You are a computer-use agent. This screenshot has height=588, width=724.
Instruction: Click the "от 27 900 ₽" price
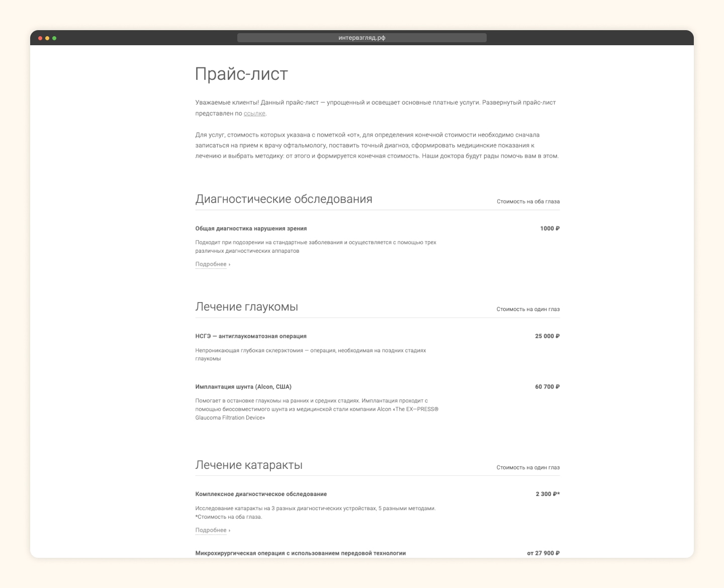[543, 553]
